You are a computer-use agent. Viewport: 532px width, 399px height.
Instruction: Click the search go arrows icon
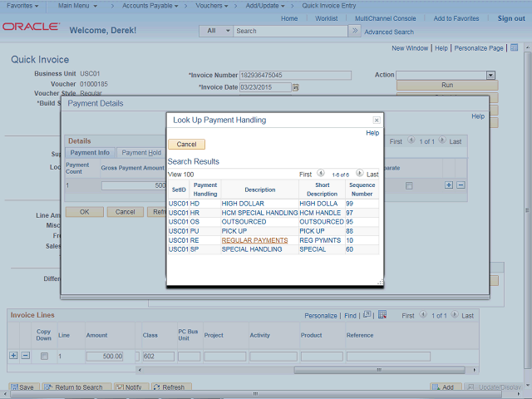[x=355, y=31]
